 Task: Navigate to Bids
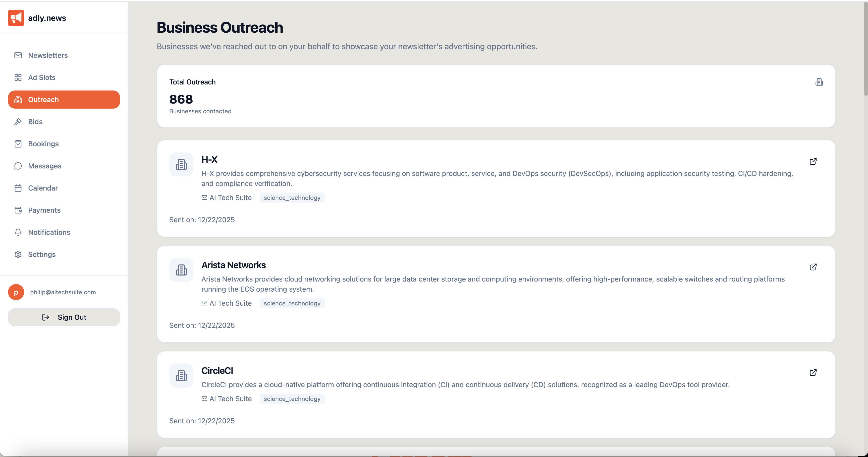coord(35,122)
